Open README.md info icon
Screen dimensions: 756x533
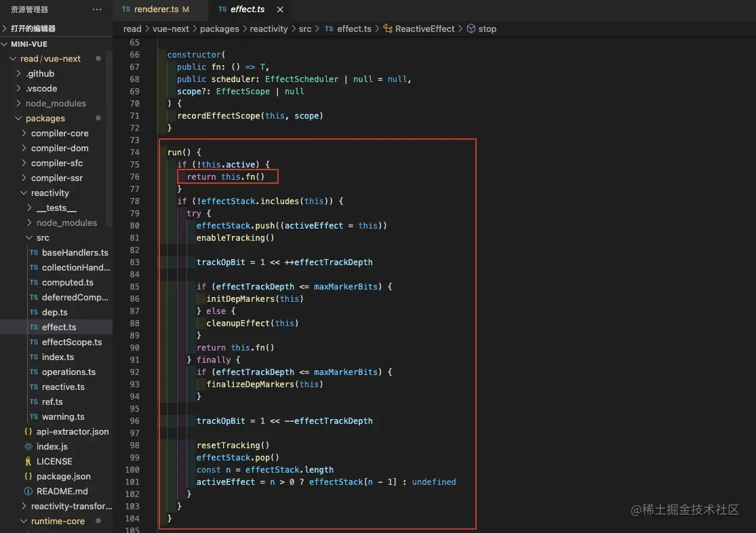[x=28, y=492]
